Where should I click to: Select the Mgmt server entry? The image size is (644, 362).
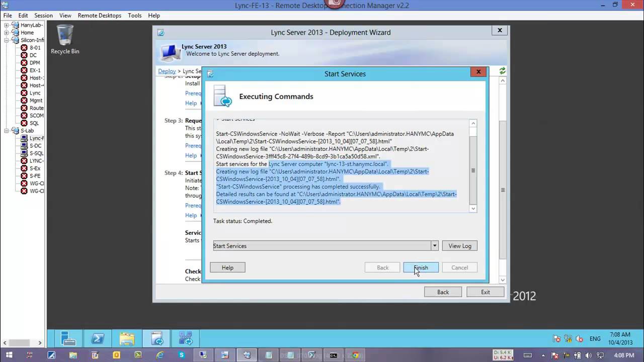pos(36,101)
